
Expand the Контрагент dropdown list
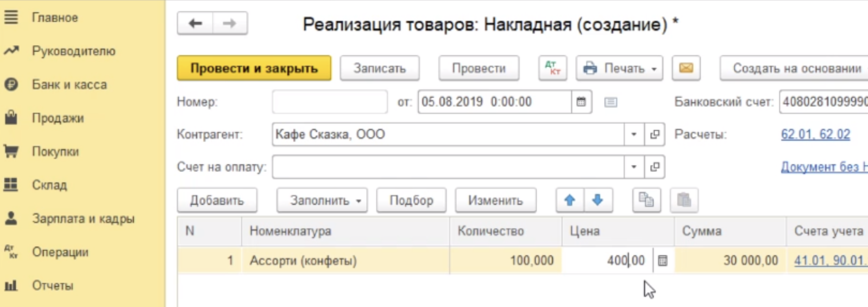click(633, 135)
